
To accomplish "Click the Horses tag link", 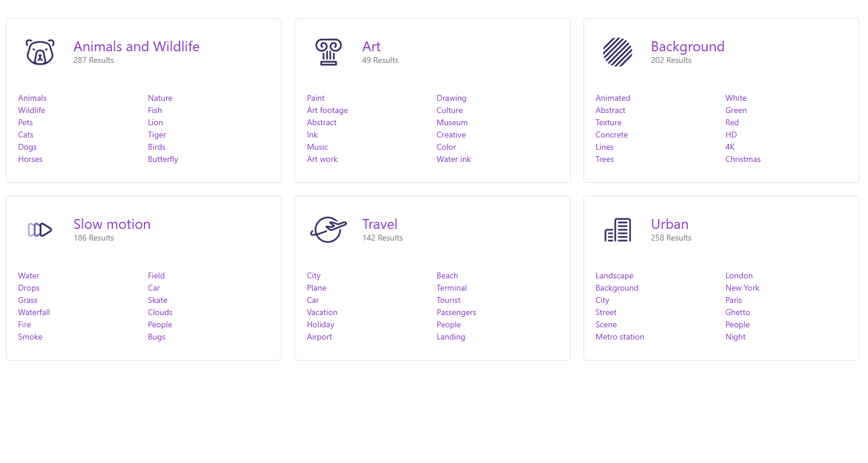I will point(30,159).
